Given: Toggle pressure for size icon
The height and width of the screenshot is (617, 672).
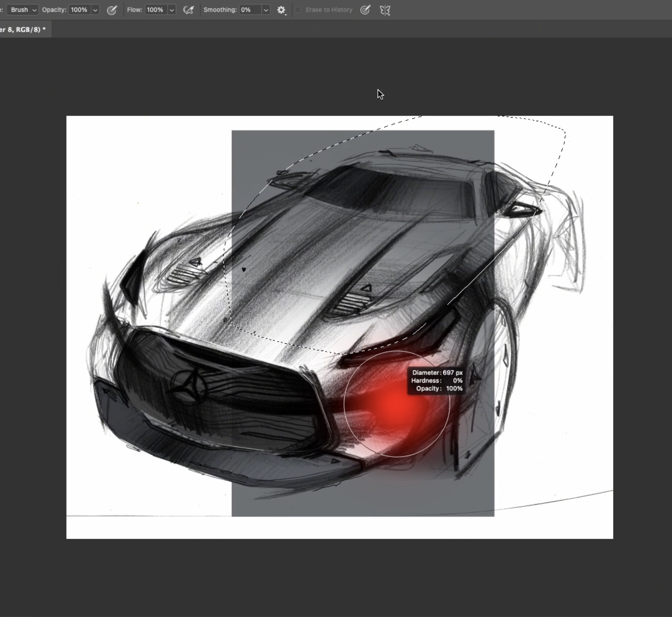Looking at the screenshot, I should 365,10.
